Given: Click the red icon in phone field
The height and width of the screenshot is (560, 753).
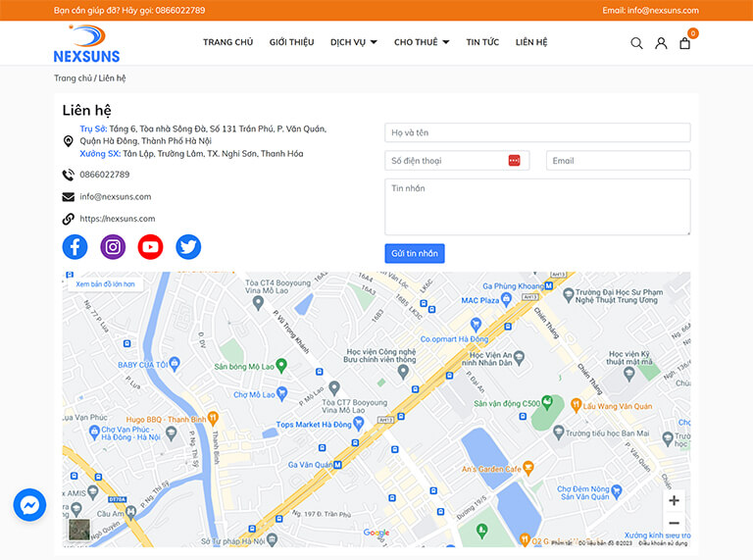Looking at the screenshot, I should point(514,161).
